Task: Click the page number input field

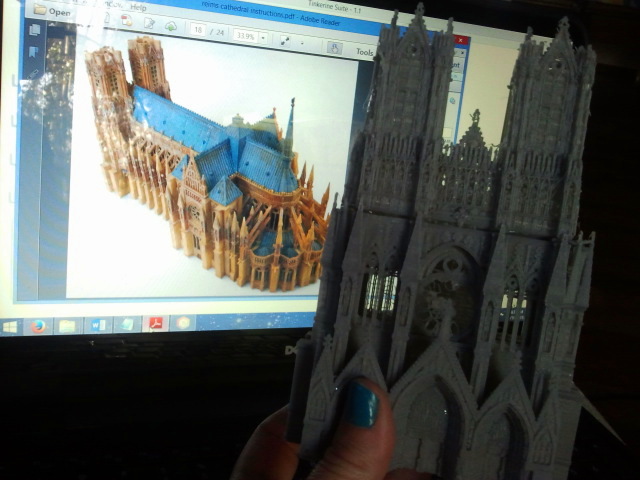Action: coord(199,31)
